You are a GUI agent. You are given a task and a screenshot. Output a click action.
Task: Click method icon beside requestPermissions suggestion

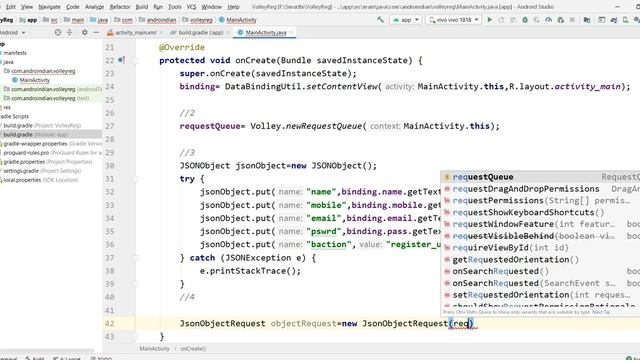(x=447, y=200)
